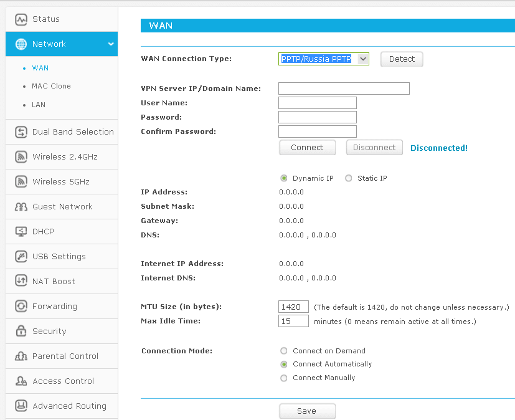This screenshot has height=420, width=515.
Task: Click the Guest Network people icon
Action: pyautogui.click(x=21, y=207)
